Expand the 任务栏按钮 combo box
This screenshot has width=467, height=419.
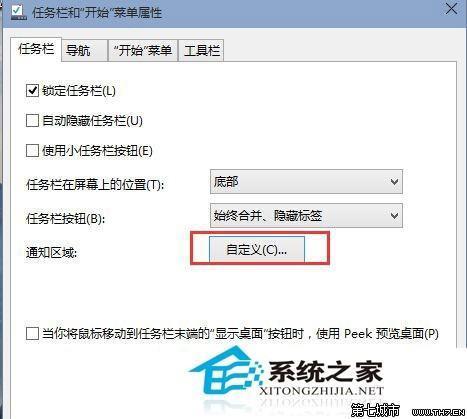(306, 216)
